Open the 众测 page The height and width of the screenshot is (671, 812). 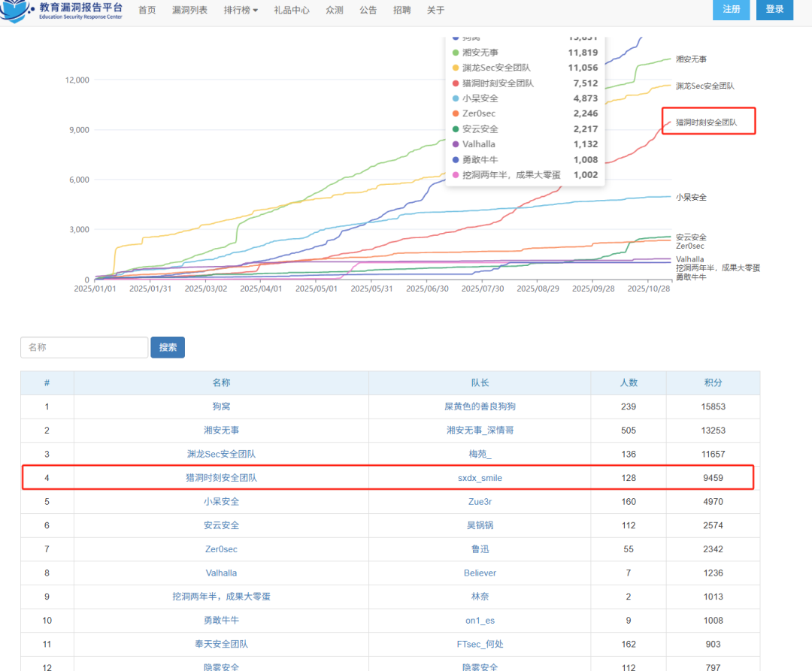pyautogui.click(x=335, y=11)
